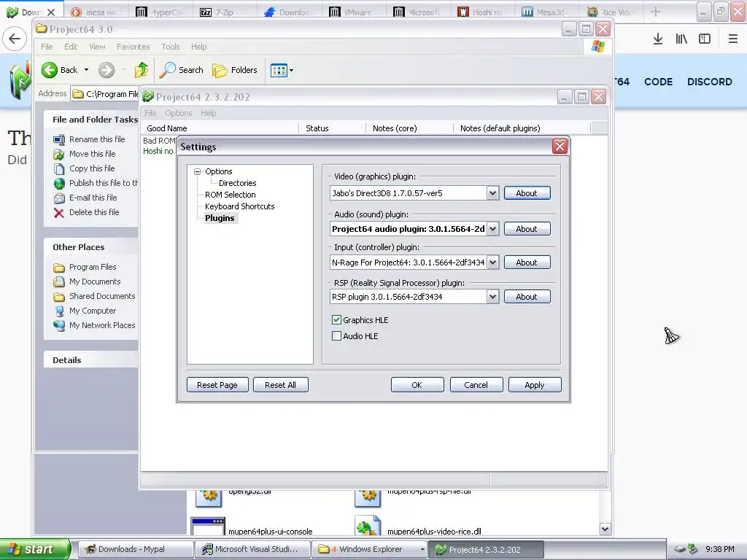Screen dimensions: 747x560
Task: Select Plugins in the settings tree
Action: (220, 218)
